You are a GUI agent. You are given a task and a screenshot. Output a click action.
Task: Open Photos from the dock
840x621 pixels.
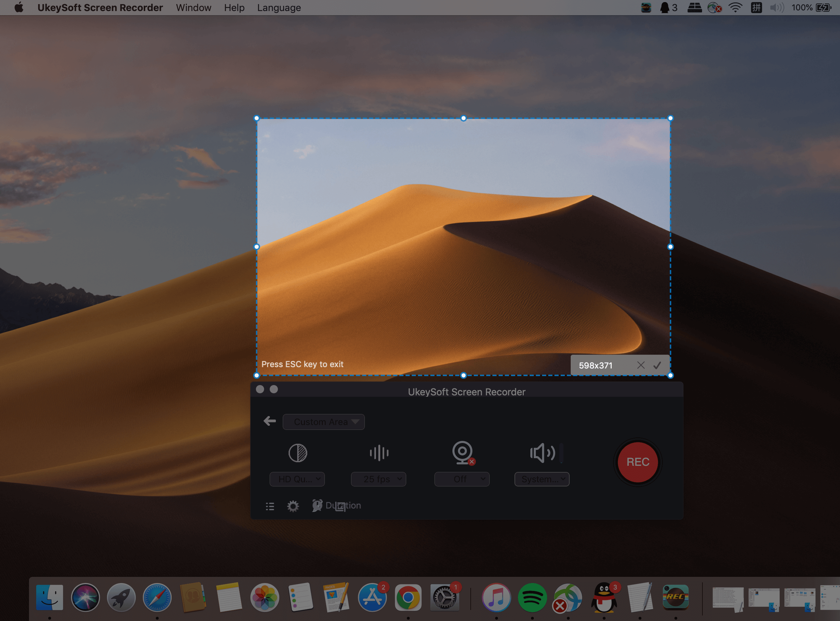(x=264, y=597)
